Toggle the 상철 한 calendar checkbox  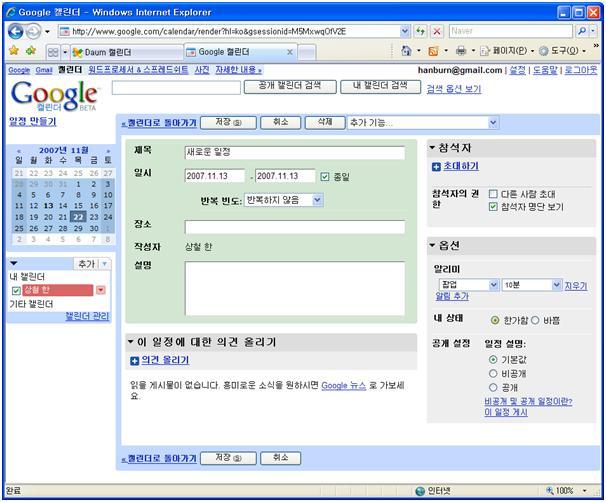pos(16,291)
